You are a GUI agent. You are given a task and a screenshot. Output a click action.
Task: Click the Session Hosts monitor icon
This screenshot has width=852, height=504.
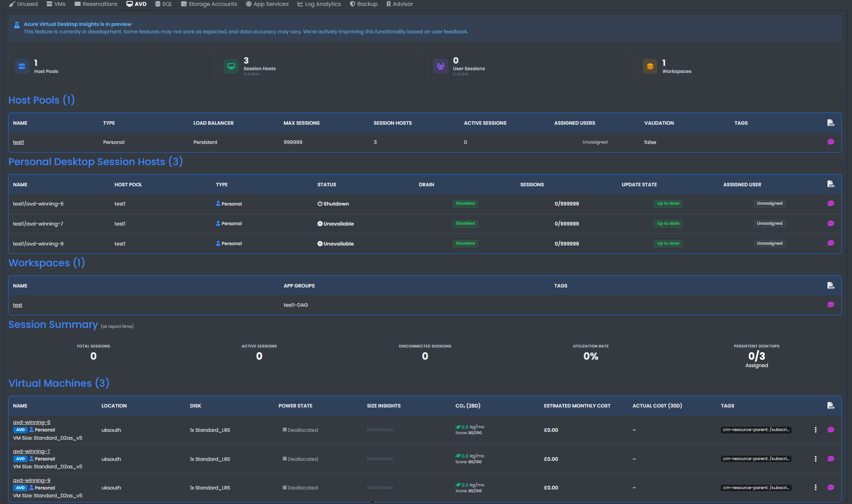click(231, 66)
